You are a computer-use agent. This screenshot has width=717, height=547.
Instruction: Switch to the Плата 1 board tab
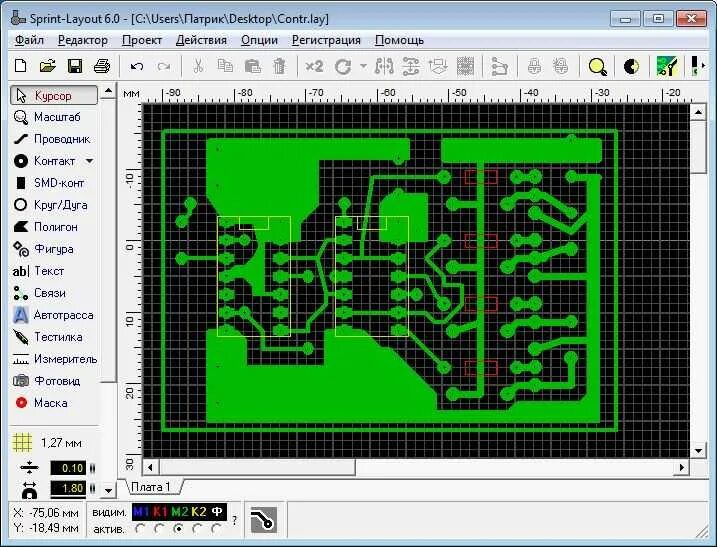150,487
